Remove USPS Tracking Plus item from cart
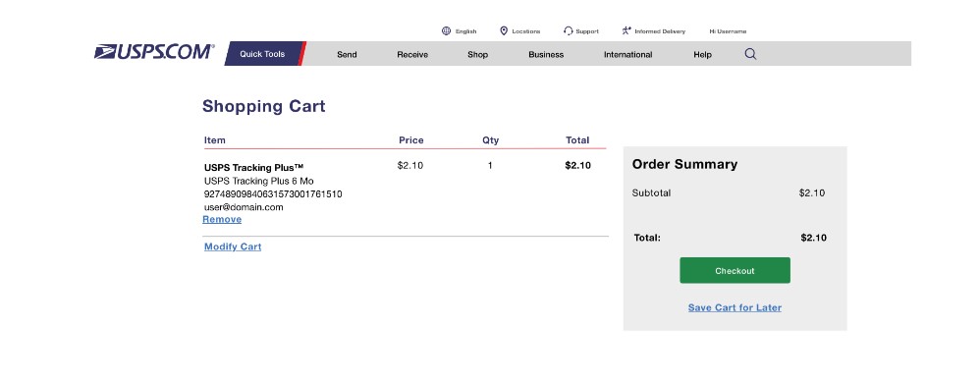980x382 pixels. (x=222, y=219)
